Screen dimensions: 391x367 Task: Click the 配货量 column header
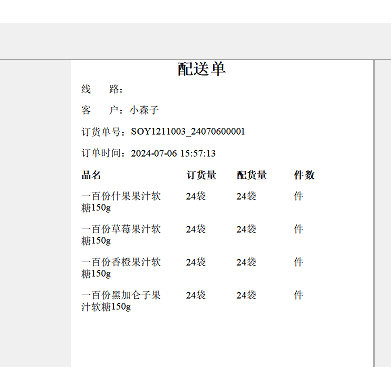(252, 175)
